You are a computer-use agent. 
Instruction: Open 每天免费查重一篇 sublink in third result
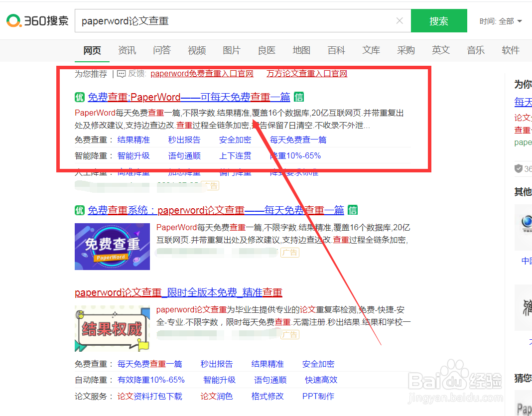149,364
